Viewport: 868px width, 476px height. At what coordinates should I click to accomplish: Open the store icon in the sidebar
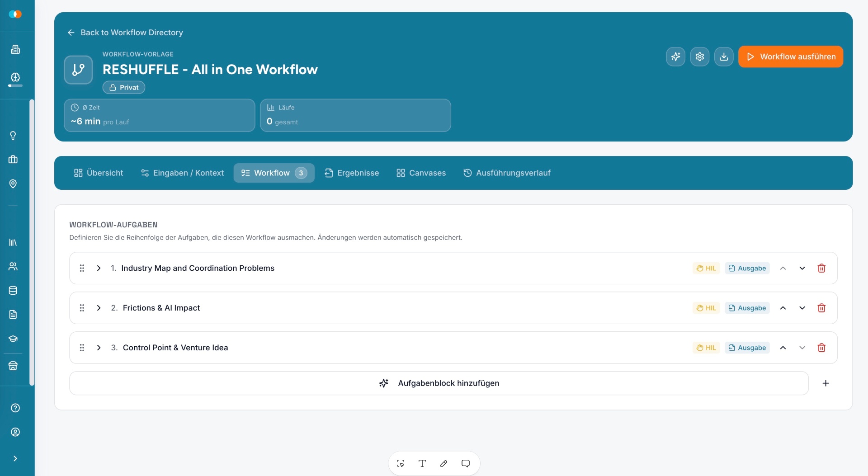13,366
